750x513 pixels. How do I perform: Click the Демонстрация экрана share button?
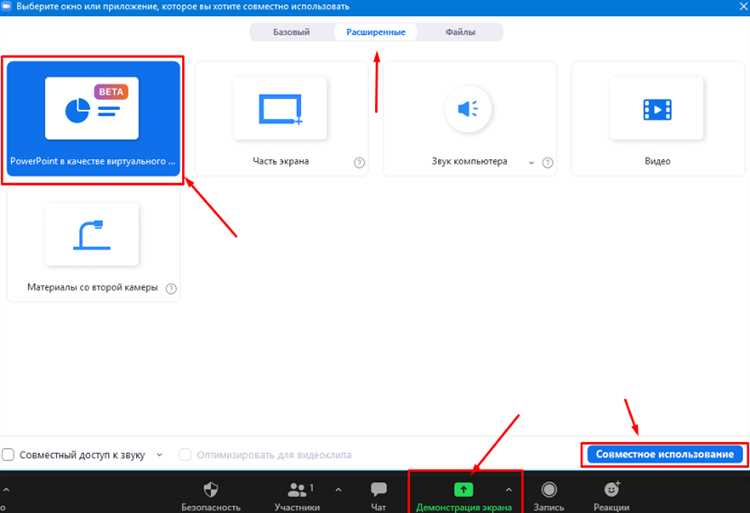[x=463, y=496]
